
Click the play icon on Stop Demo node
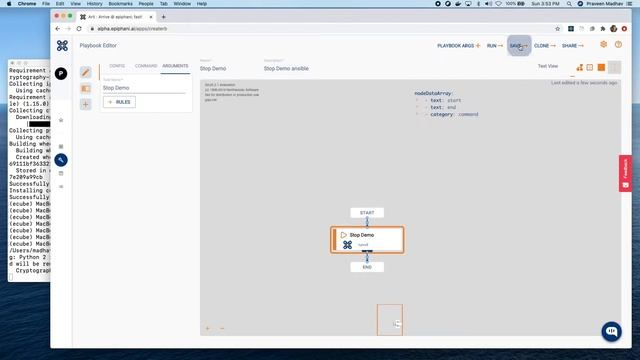tap(343, 235)
